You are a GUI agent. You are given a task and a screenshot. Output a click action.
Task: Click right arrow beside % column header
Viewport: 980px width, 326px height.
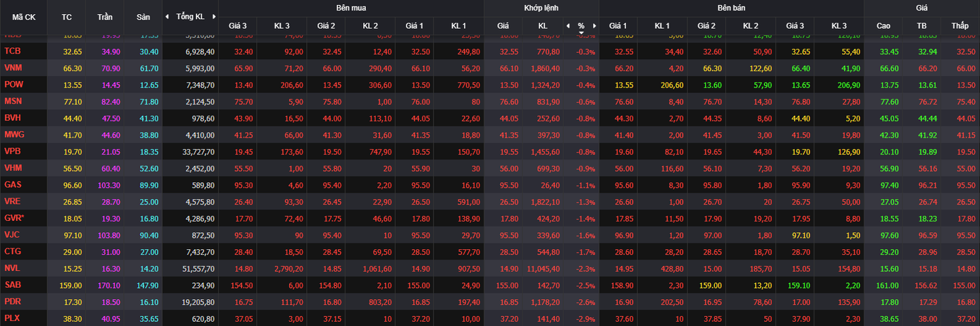pyautogui.click(x=594, y=26)
